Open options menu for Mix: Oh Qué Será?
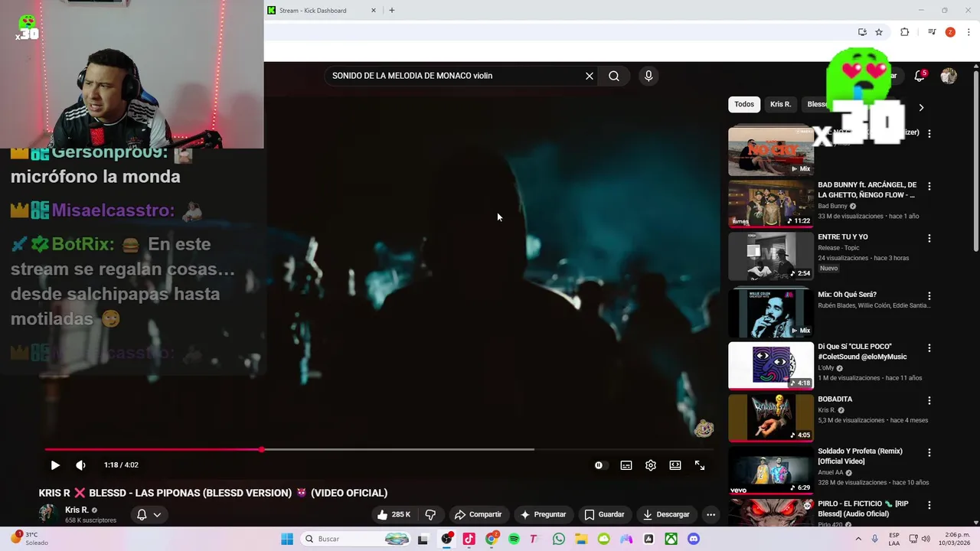This screenshot has height=551, width=980. coord(929,295)
